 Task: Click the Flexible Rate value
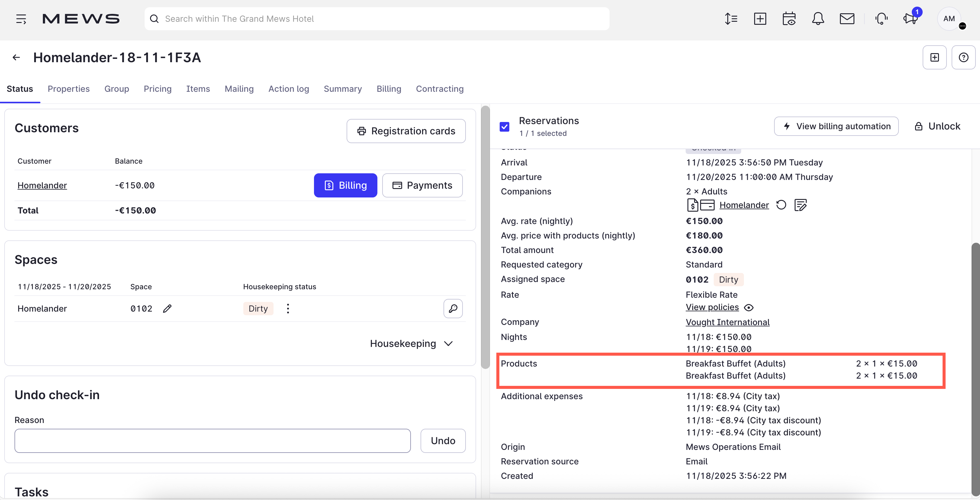711,295
